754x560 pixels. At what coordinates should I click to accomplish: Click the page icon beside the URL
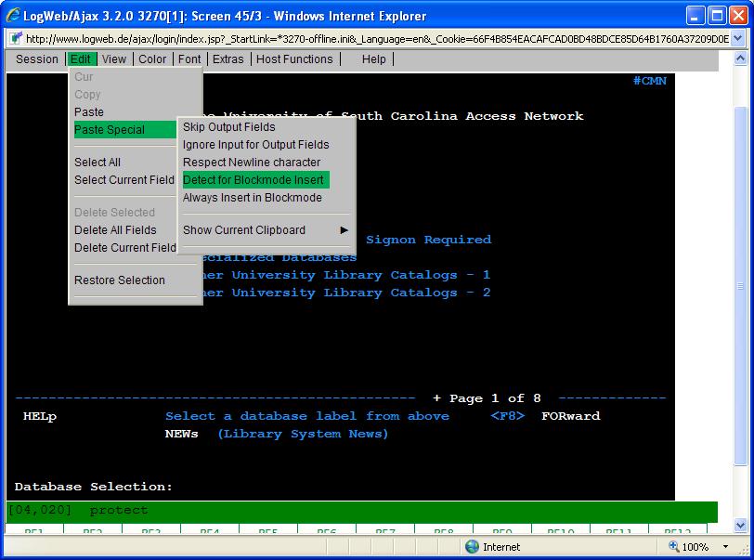[16, 38]
